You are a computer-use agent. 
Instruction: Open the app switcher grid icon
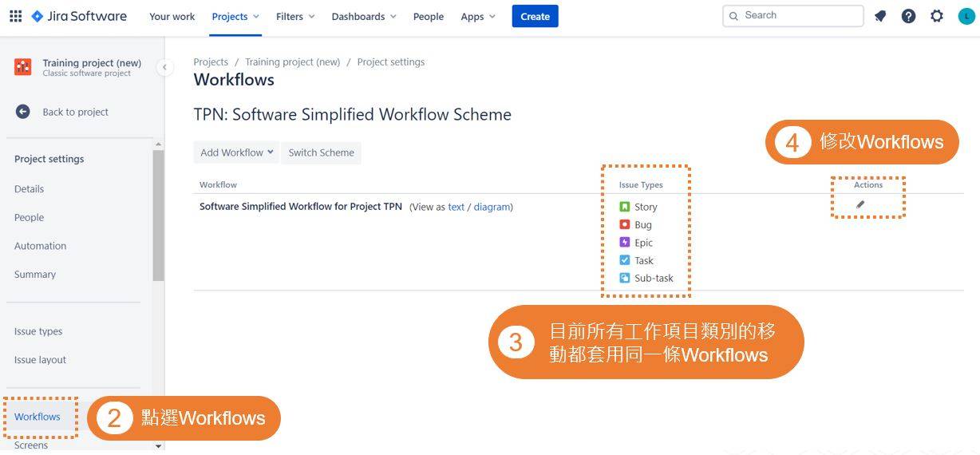point(15,16)
